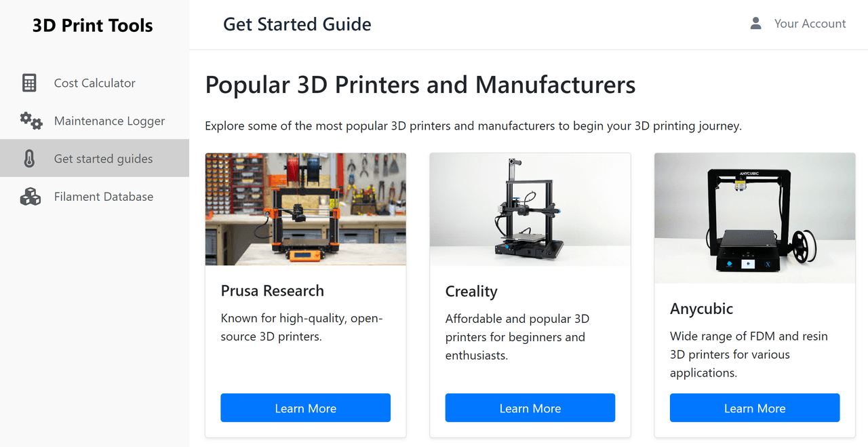Select the Get started guides sidebar entry
Image resolution: width=868 pixels, height=447 pixels.
pyautogui.click(x=94, y=159)
